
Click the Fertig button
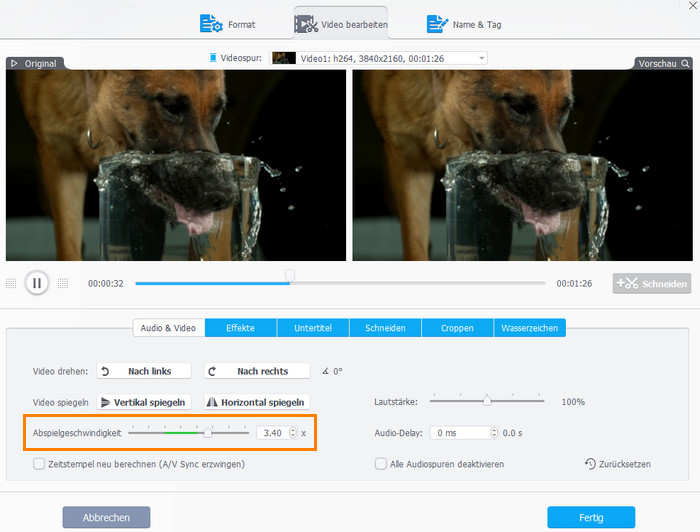click(x=591, y=517)
